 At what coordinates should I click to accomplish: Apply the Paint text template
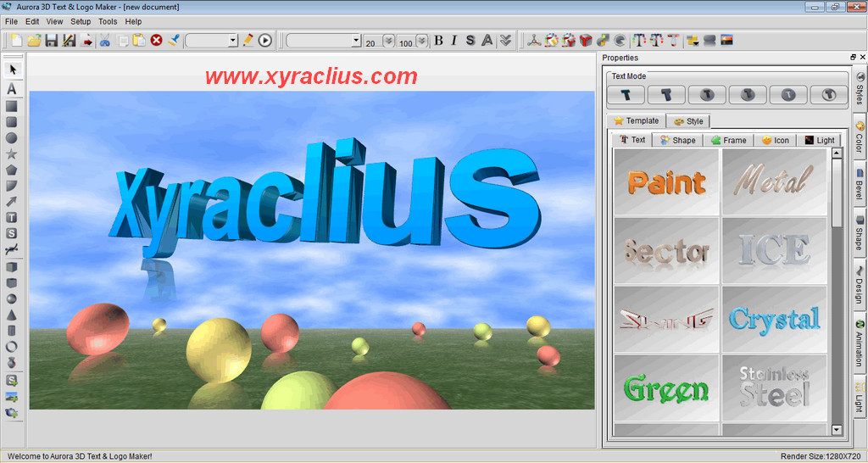pos(666,182)
